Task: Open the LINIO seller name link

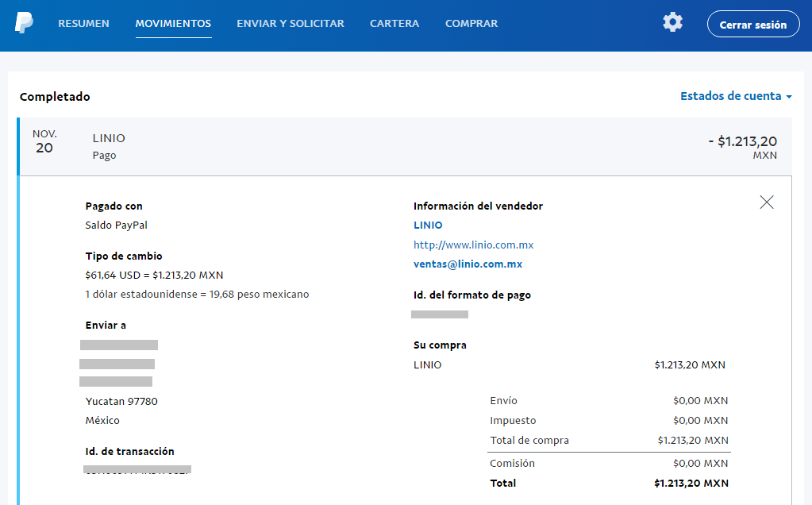Action: click(428, 225)
